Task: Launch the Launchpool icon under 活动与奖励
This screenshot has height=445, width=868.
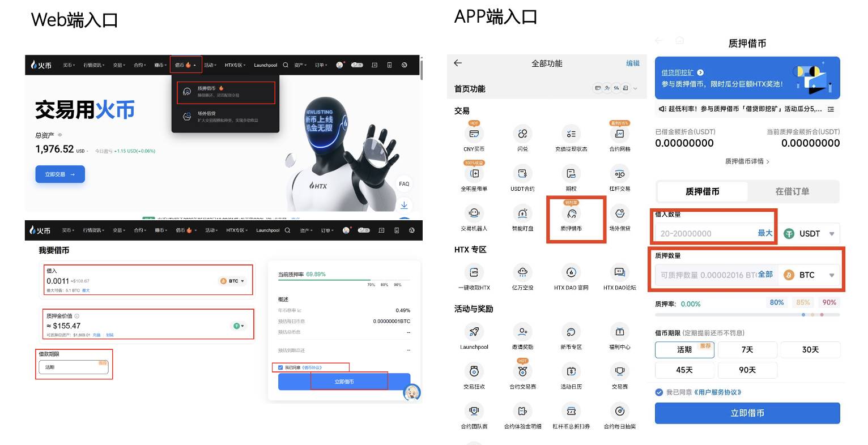Action: (474, 333)
